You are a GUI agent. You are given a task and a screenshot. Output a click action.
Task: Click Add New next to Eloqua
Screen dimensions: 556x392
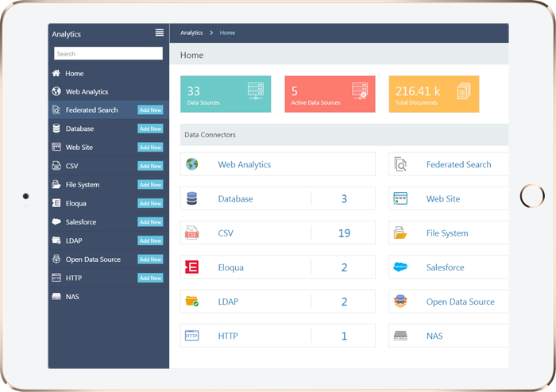pyautogui.click(x=150, y=203)
